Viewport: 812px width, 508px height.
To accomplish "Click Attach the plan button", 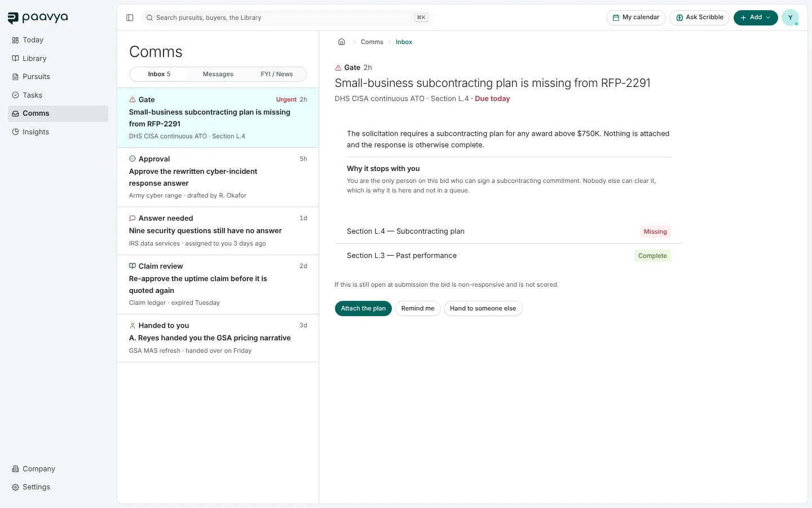I will pos(363,308).
